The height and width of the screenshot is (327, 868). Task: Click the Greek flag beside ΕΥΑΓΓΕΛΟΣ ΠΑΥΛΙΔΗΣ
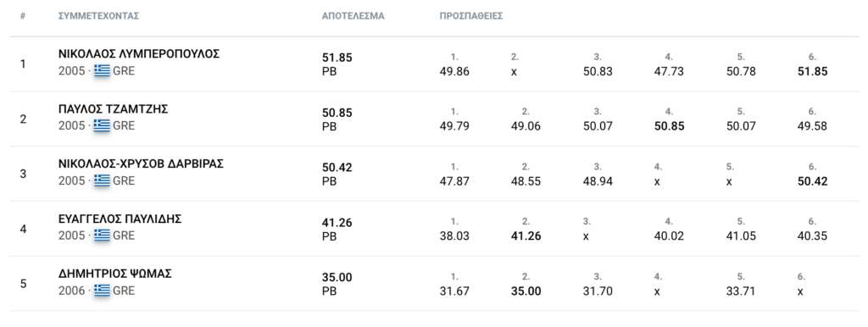coord(102,236)
